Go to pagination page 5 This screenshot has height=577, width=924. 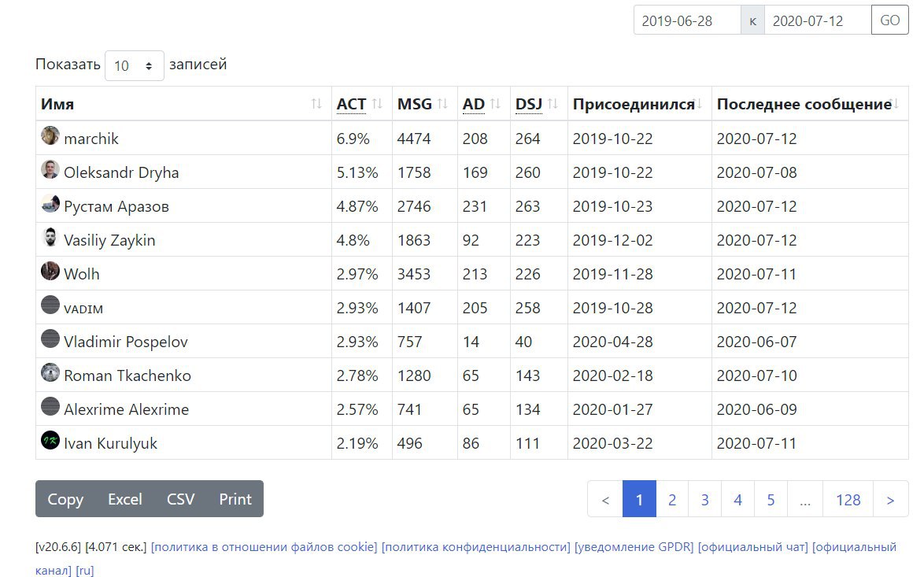pyautogui.click(x=771, y=500)
